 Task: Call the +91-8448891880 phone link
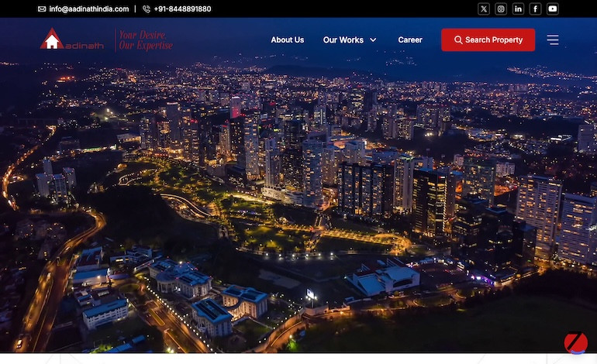(182, 9)
